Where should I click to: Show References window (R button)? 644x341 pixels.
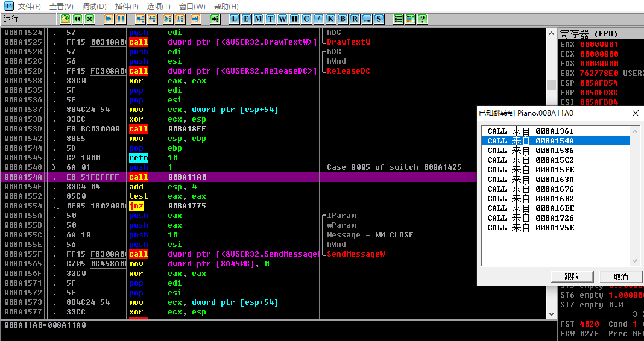[355, 19]
